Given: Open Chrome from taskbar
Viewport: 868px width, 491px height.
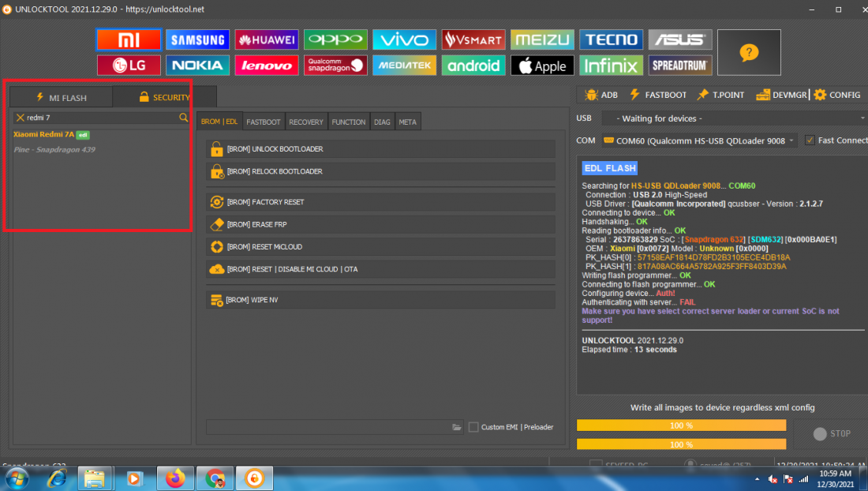Looking at the screenshot, I should 215,478.
